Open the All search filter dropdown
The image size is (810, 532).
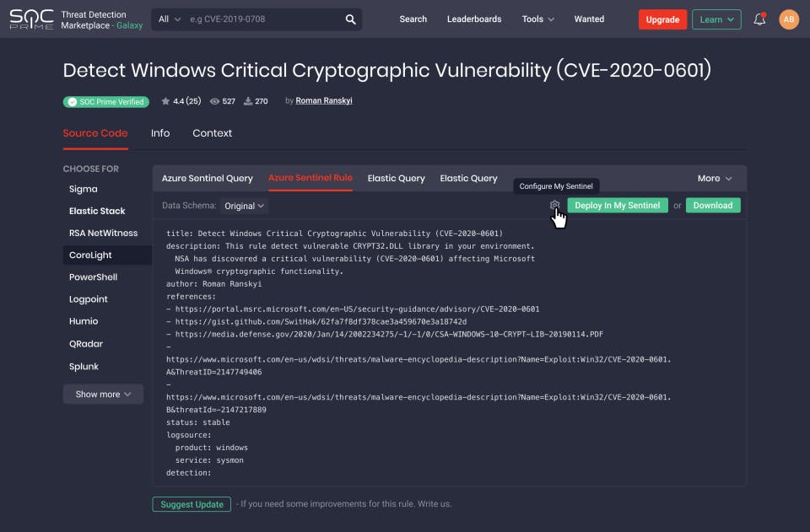click(170, 19)
